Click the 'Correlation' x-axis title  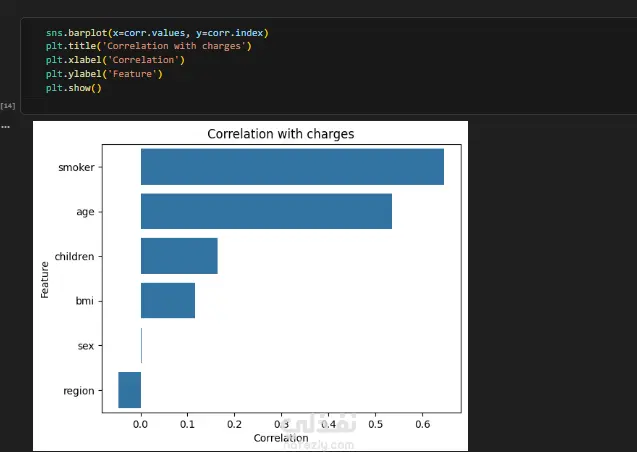coord(281,438)
